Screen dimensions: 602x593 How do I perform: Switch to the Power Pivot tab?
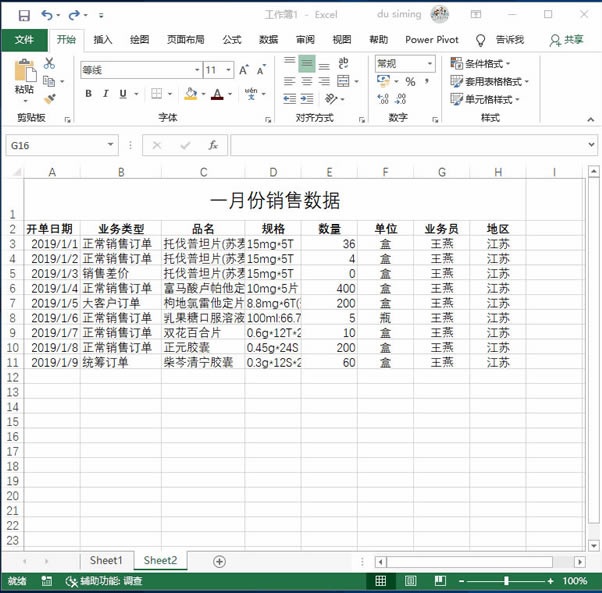(x=432, y=40)
